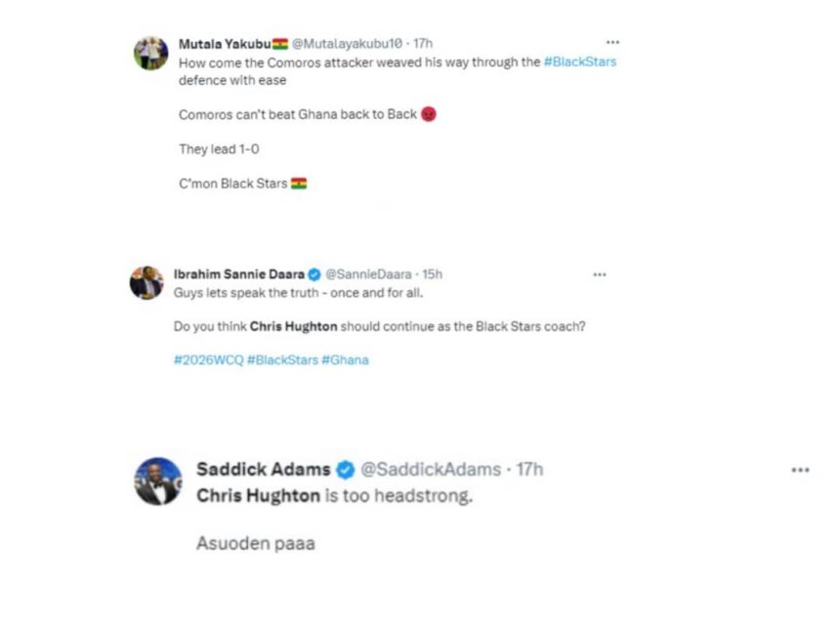Open the more options menu on Sannie Daara's tweet

600,274
